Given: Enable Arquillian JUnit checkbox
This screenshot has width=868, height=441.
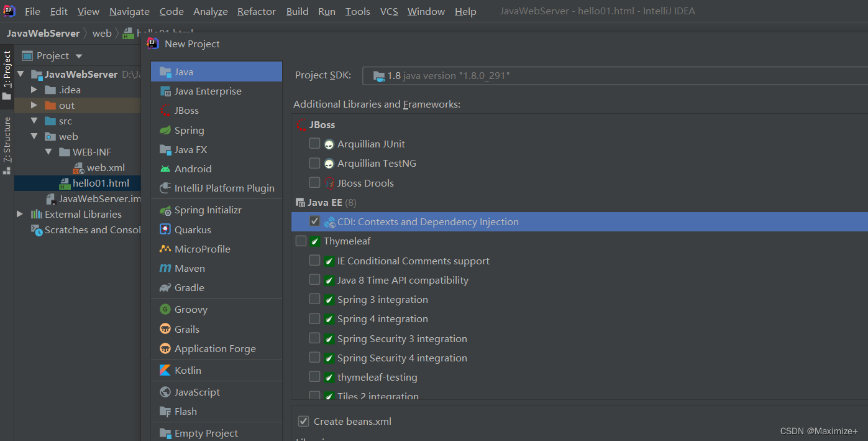Looking at the screenshot, I should (x=314, y=144).
